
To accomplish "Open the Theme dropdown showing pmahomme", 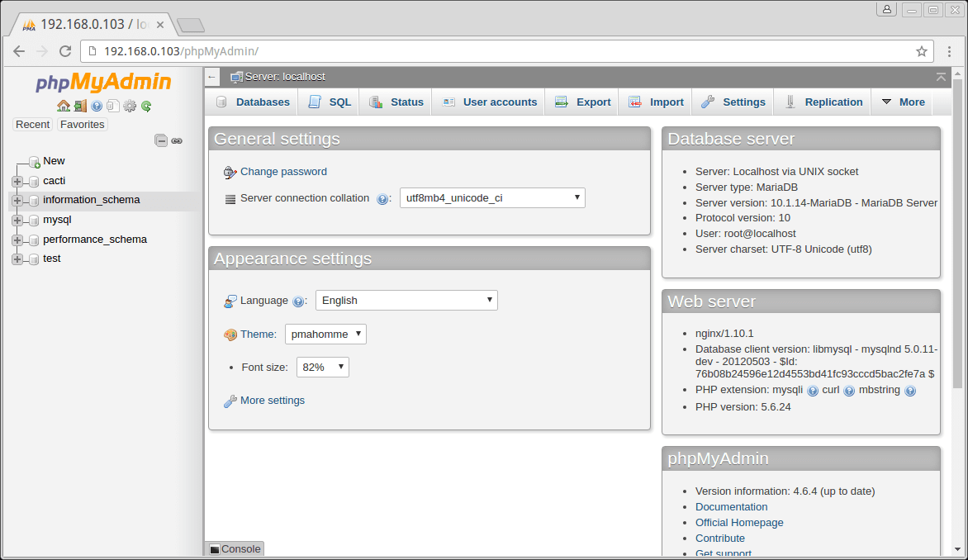I will 325,335.
